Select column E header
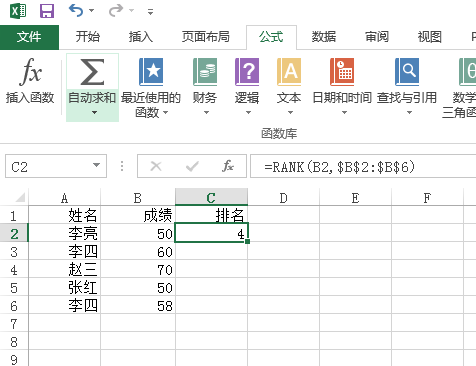Screen dimensions: 476x366 click(355, 198)
